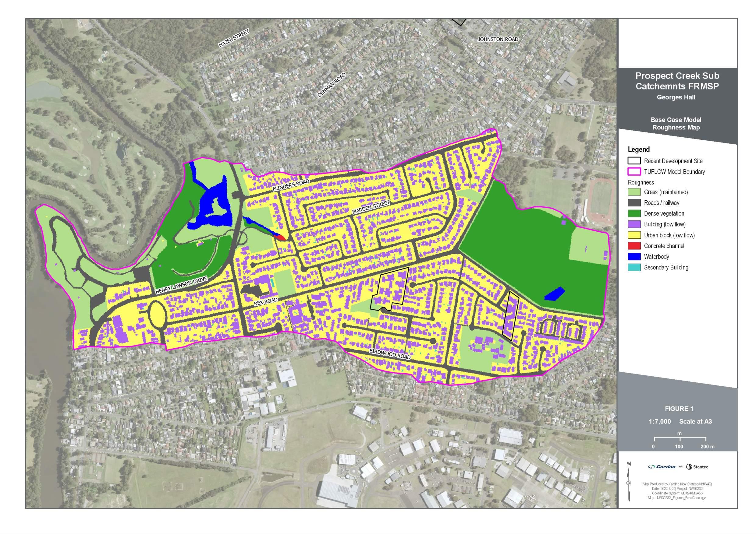Image resolution: width=756 pixels, height=534 pixels.
Task: Click the Grass (maintained) legend swatch
Action: coord(634,192)
